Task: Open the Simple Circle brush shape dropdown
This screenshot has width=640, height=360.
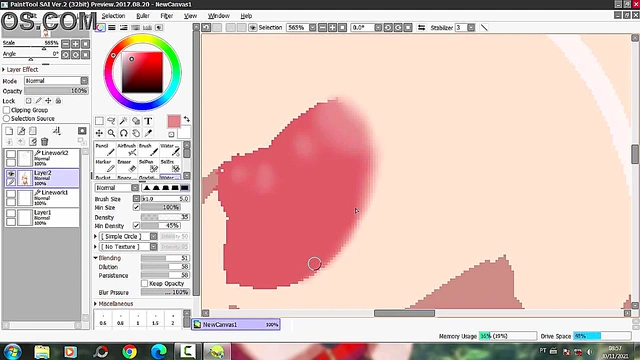Action: click(128, 236)
